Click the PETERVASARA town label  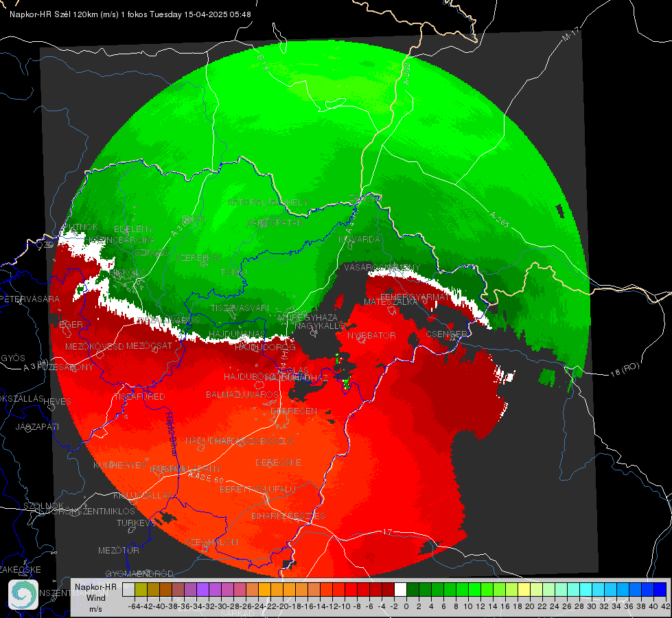click(30, 299)
